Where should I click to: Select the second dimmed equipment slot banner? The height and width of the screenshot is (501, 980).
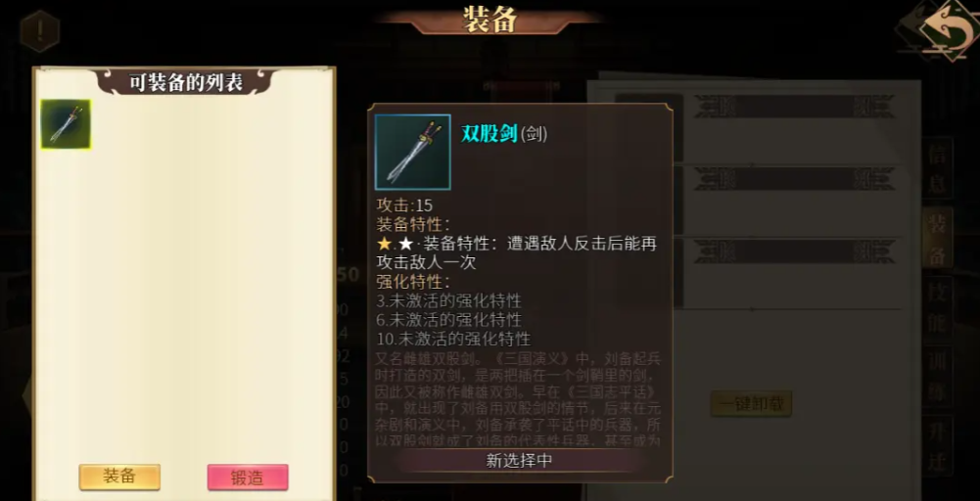tap(794, 179)
